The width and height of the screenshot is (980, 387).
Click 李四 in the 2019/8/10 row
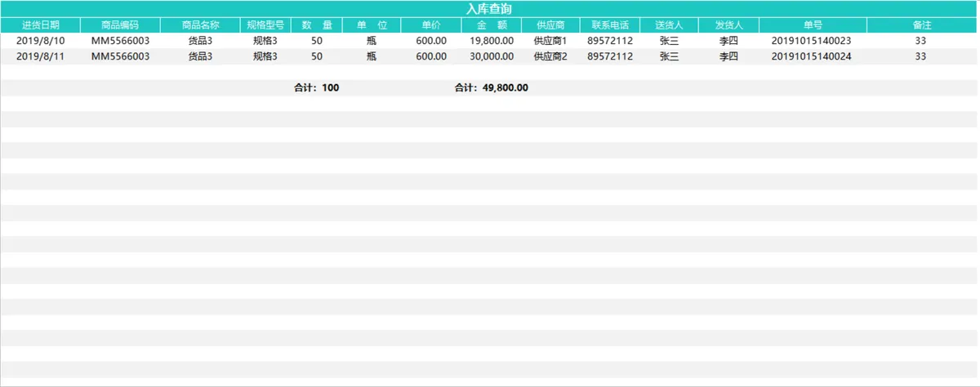click(x=728, y=41)
